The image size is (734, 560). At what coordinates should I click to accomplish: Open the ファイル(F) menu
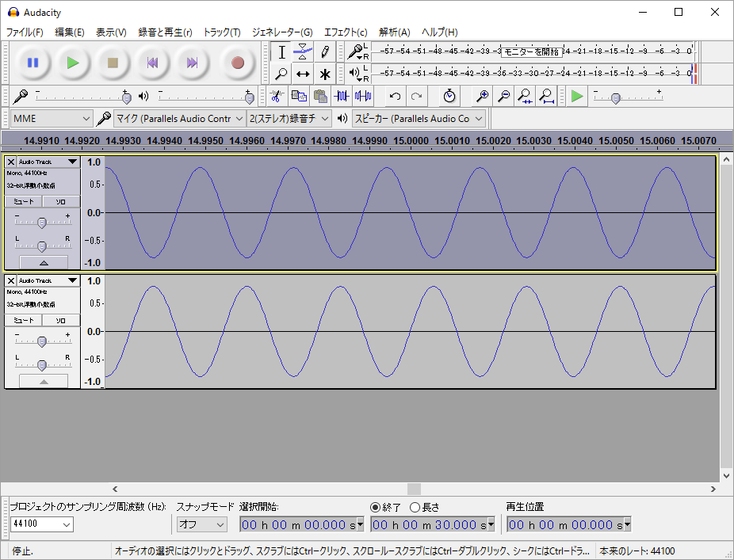coord(25,32)
